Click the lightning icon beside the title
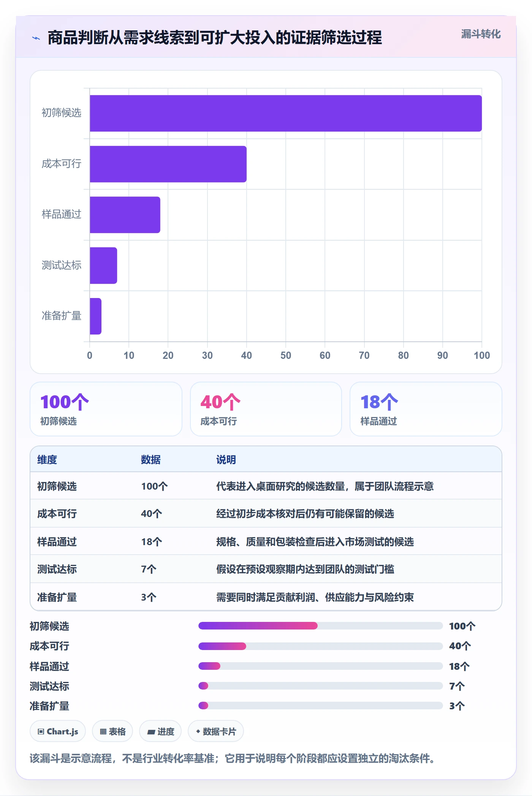Image resolution: width=532 pixels, height=796 pixels. (x=36, y=38)
